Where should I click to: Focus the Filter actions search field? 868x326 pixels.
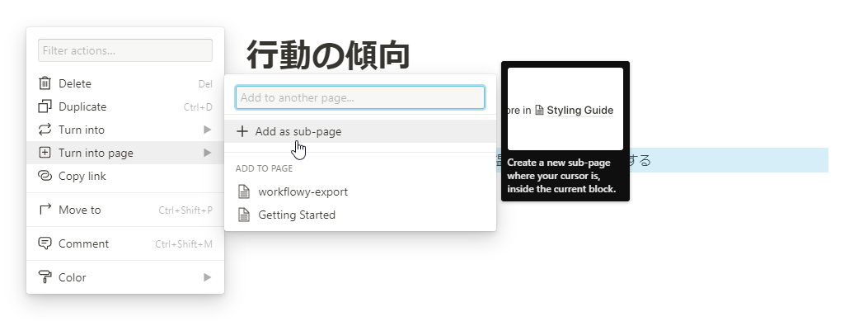pyautogui.click(x=125, y=50)
